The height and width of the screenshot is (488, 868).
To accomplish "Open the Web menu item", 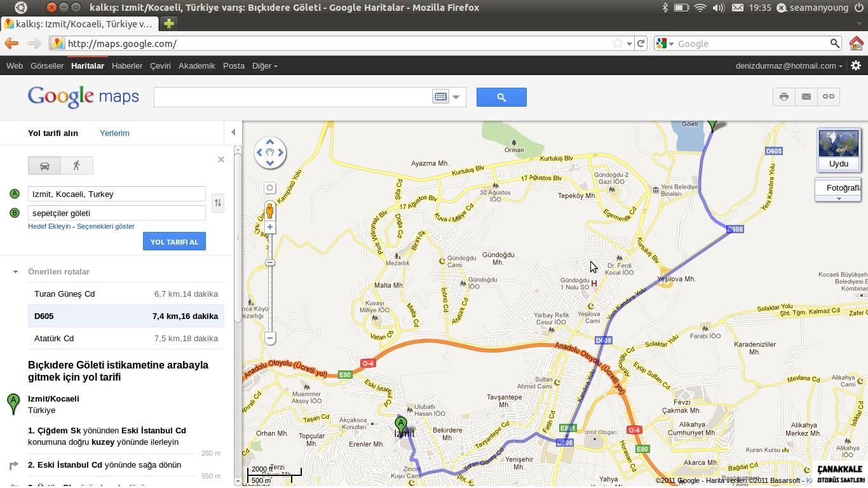I will point(14,65).
